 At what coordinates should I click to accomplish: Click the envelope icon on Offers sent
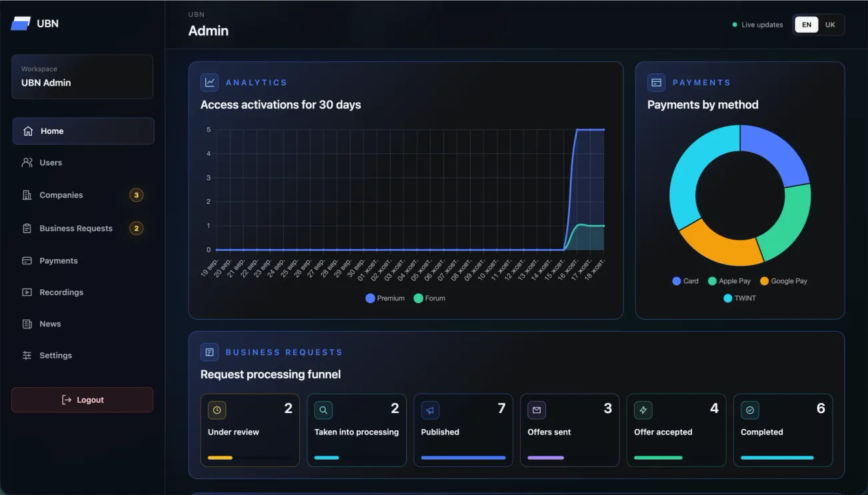point(537,410)
